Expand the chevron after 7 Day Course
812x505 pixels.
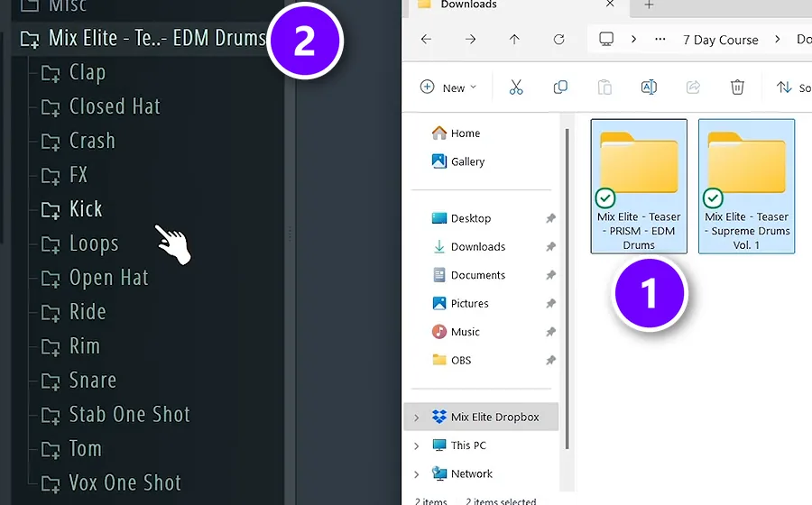pos(778,40)
